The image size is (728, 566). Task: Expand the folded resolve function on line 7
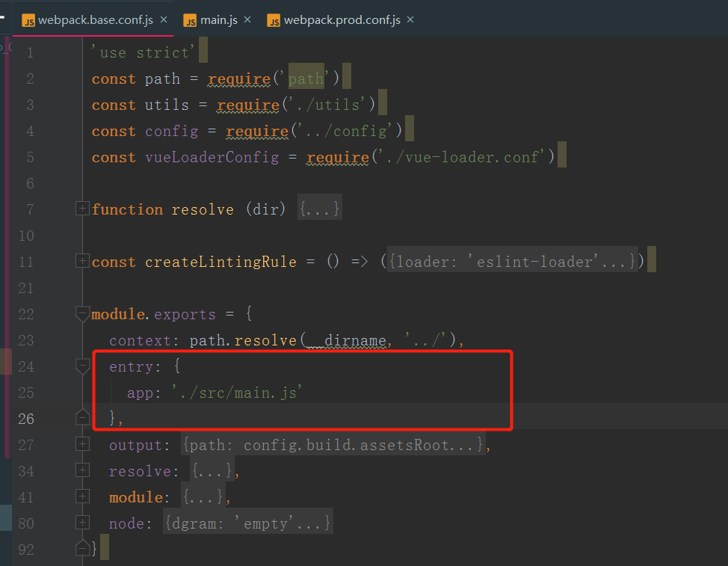82,209
